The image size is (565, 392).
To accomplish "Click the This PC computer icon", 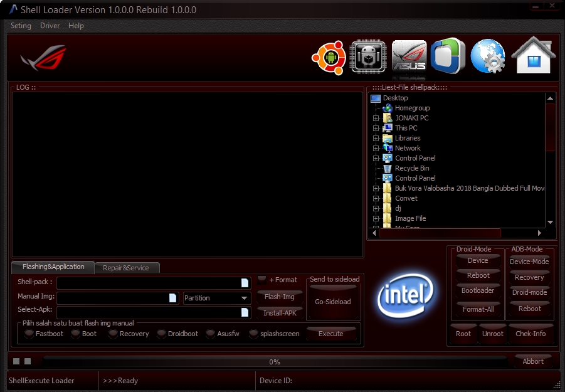I will [388, 128].
